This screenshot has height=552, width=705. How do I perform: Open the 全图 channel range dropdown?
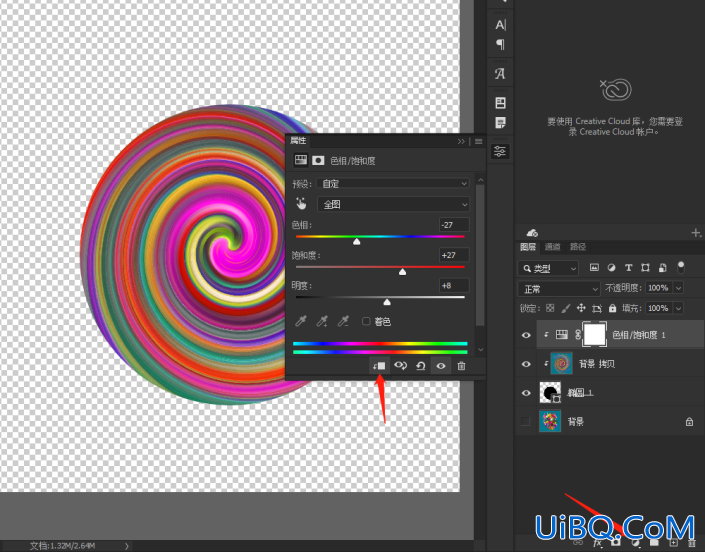(393, 204)
